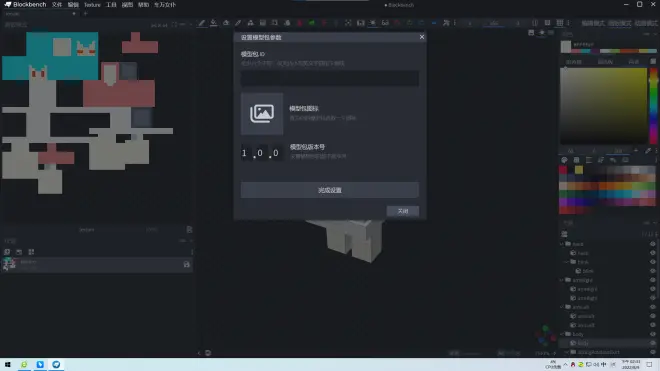
Task: Collapse the bottom outliner folder
Action: click(567, 352)
